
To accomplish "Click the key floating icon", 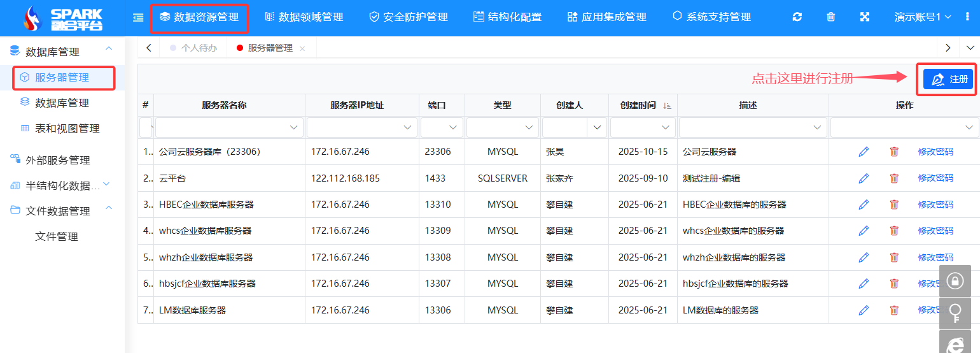I will (x=955, y=312).
